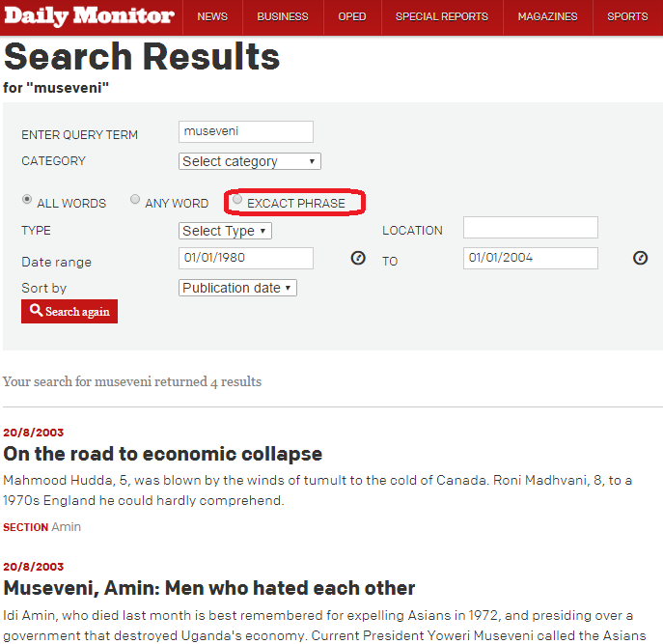Viewport: 663px width, 644px height.
Task: Click the query term input containing museveni
Action: coord(246,131)
